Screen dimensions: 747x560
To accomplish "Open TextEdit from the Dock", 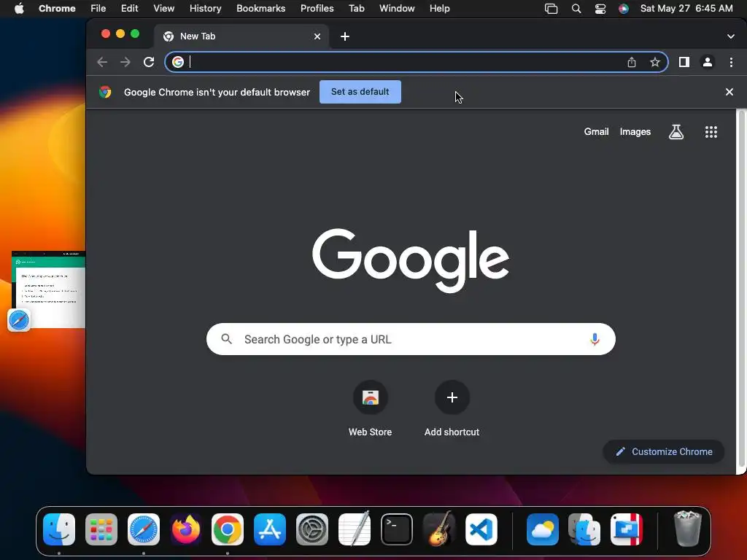I will 355,529.
